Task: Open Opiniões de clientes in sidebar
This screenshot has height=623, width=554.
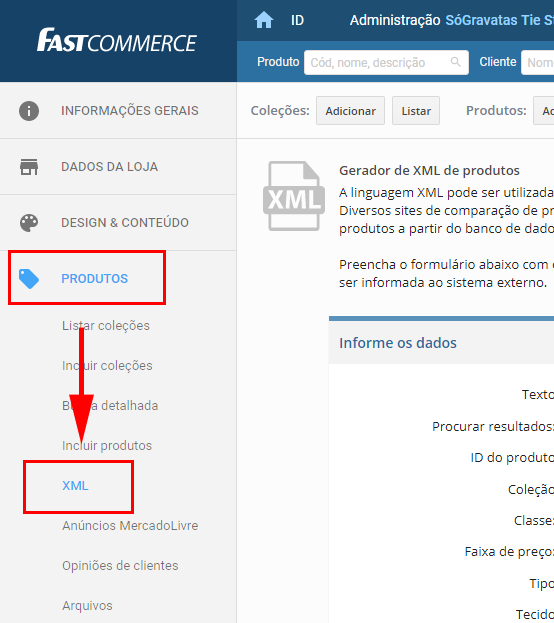Action: pos(120,565)
